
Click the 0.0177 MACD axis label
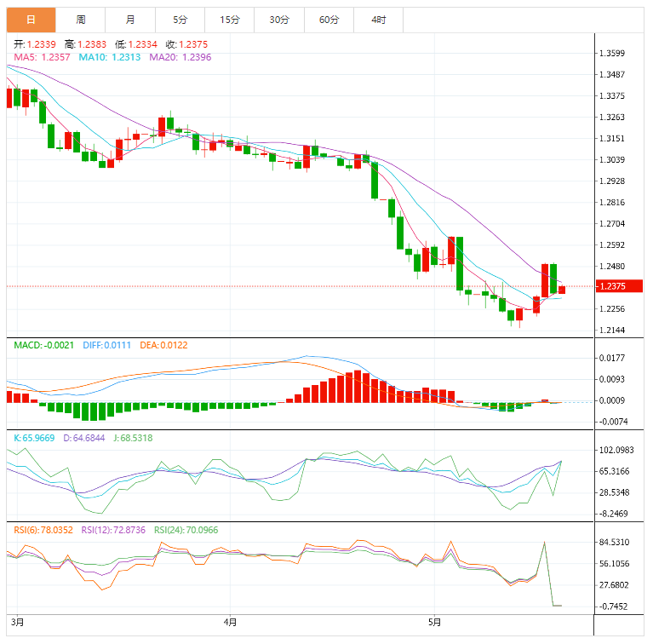pyautogui.click(x=612, y=359)
